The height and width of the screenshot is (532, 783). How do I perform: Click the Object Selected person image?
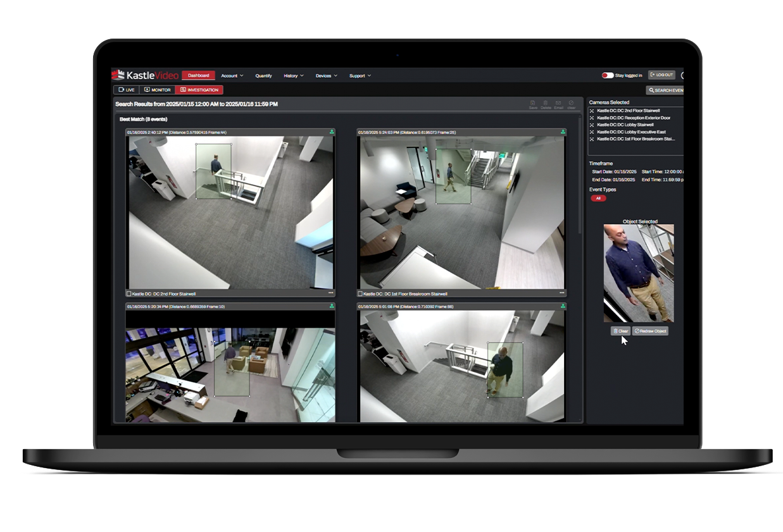639,273
